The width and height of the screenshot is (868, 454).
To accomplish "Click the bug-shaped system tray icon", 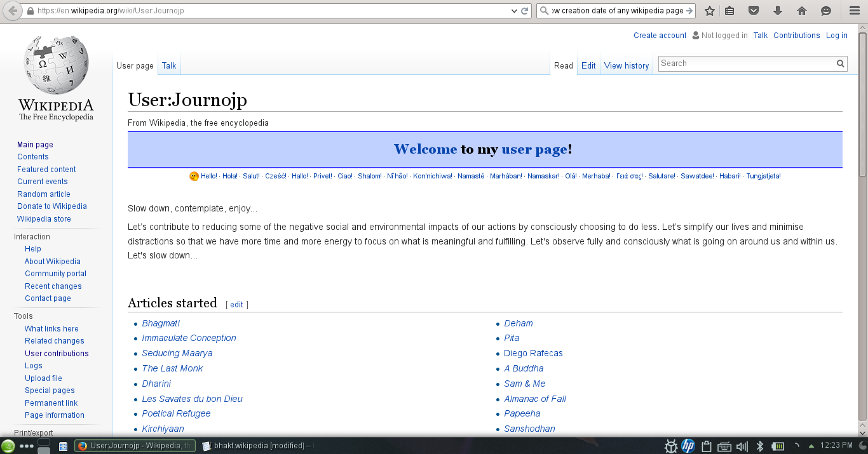I will [671, 446].
